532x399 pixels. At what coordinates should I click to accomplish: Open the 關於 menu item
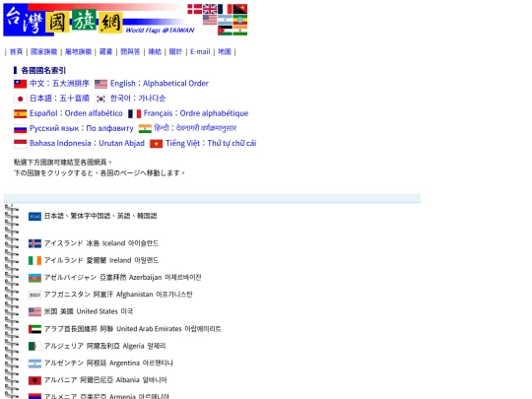pyautogui.click(x=175, y=52)
